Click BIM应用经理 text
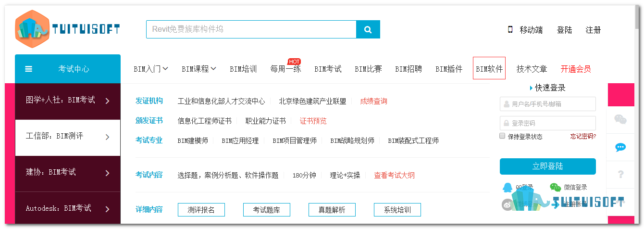Screen dimensions: 644x229 click(x=240, y=141)
